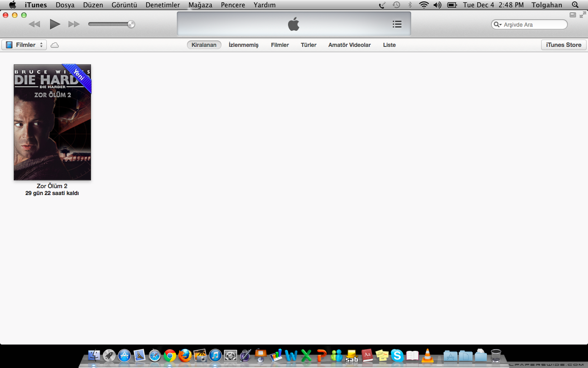Open the search options magnifier dropdown

[x=498, y=24]
